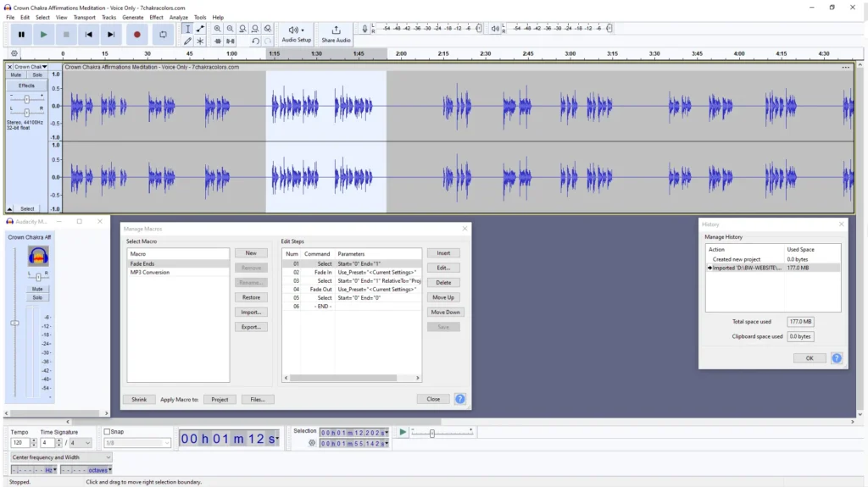This screenshot has width=868, height=487.
Task: Choose the Selection (I-beam) tool
Action: [x=187, y=29]
